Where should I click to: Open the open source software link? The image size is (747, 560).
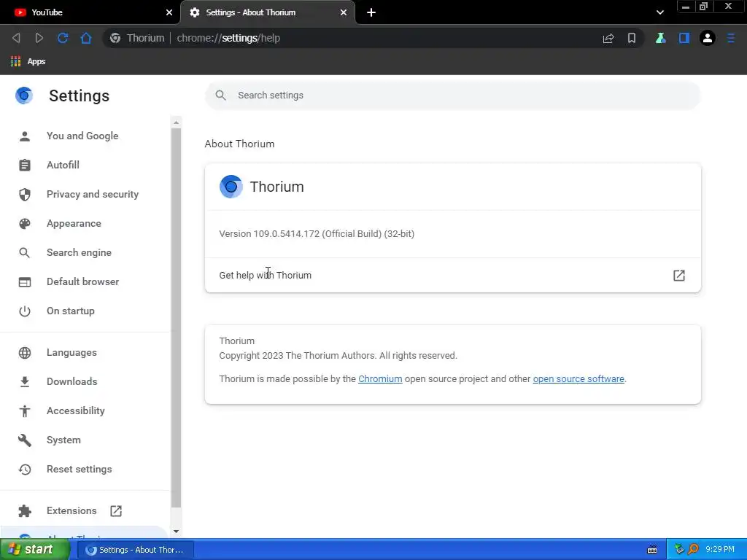[578, 379]
